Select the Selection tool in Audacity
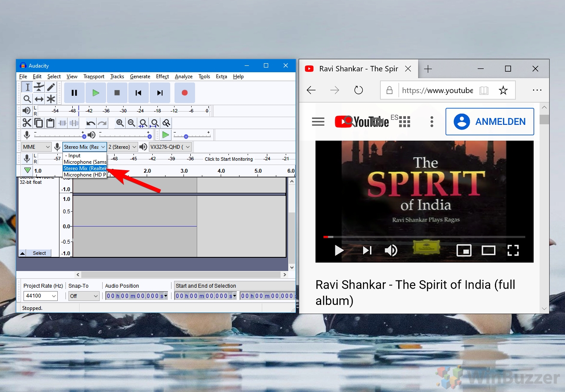Screen dimensions: 565x392 (27, 87)
